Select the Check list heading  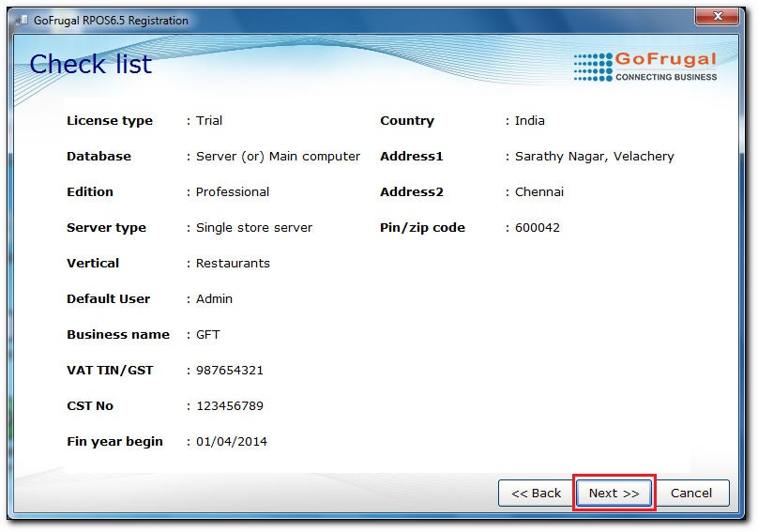pos(90,64)
